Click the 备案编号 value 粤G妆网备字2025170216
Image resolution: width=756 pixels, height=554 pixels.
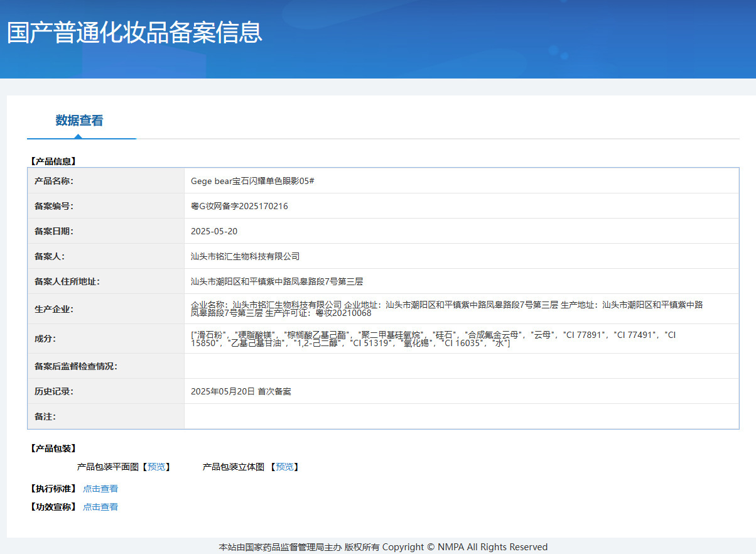click(239, 206)
